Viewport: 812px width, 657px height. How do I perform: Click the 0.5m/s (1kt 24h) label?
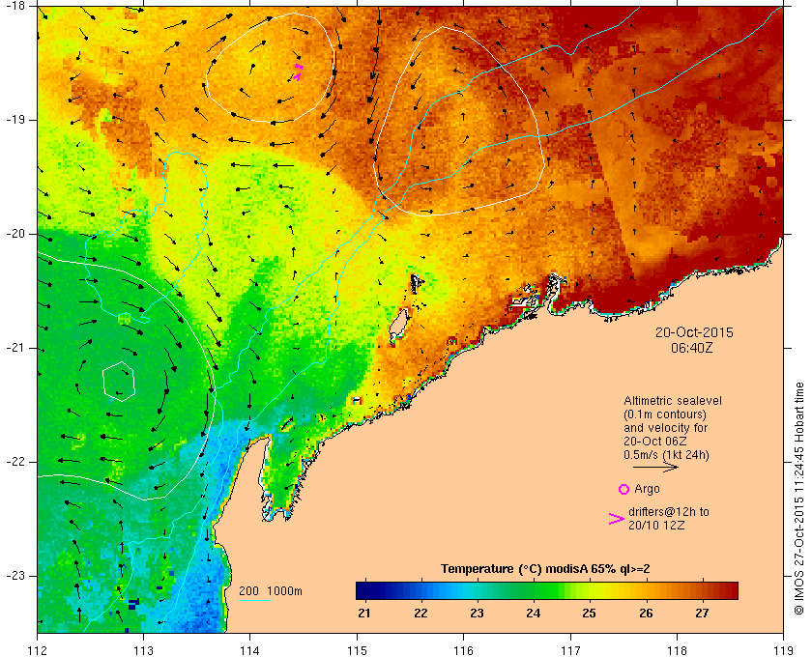pyautogui.click(x=666, y=455)
